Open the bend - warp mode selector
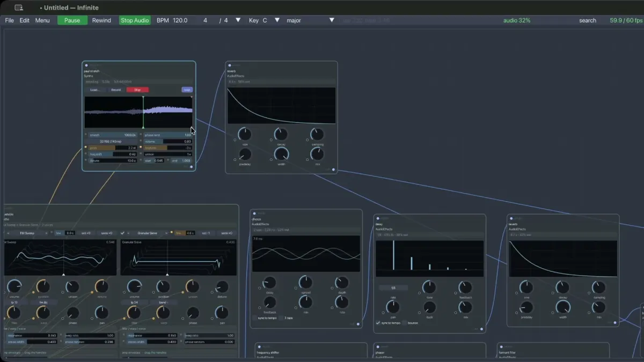The width and height of the screenshot is (644, 362). pos(164,302)
